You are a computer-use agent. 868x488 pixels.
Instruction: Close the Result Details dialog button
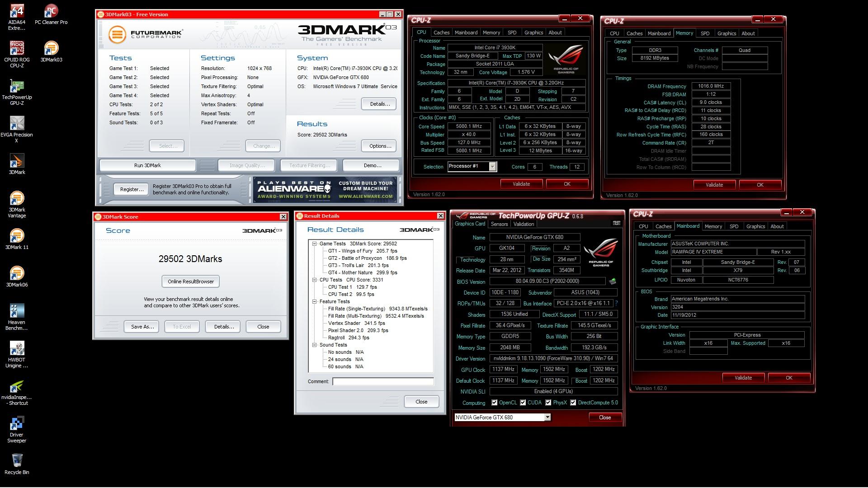coord(421,402)
